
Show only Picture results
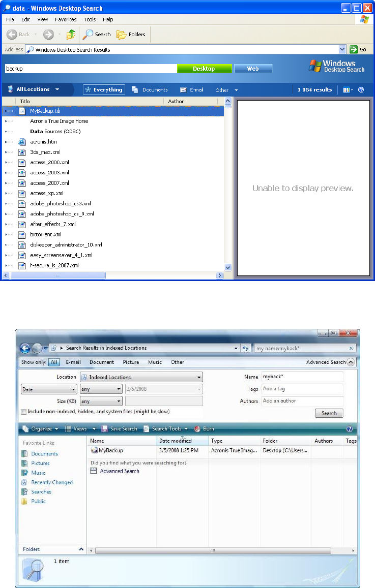click(131, 362)
